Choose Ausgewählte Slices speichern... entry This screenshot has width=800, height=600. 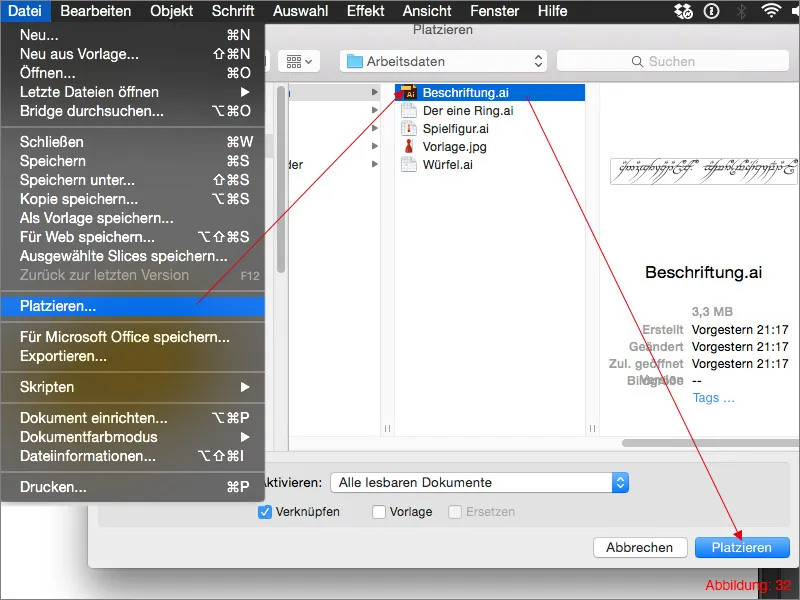tap(133, 256)
